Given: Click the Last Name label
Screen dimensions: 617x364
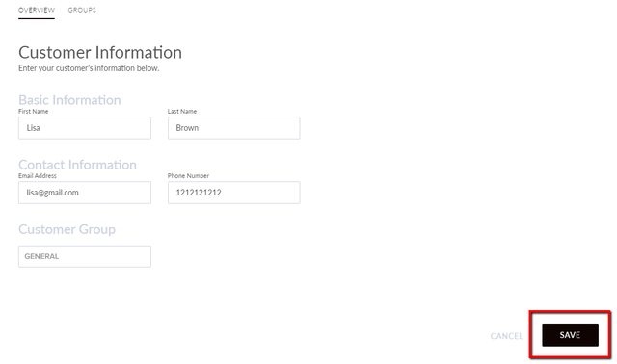Looking at the screenshot, I should (182, 112).
